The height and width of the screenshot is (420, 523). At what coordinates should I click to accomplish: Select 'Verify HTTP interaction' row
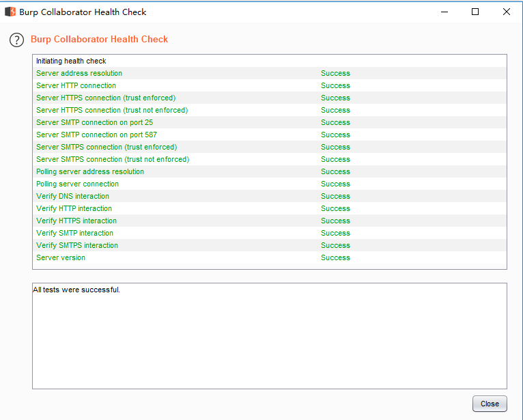click(270, 208)
